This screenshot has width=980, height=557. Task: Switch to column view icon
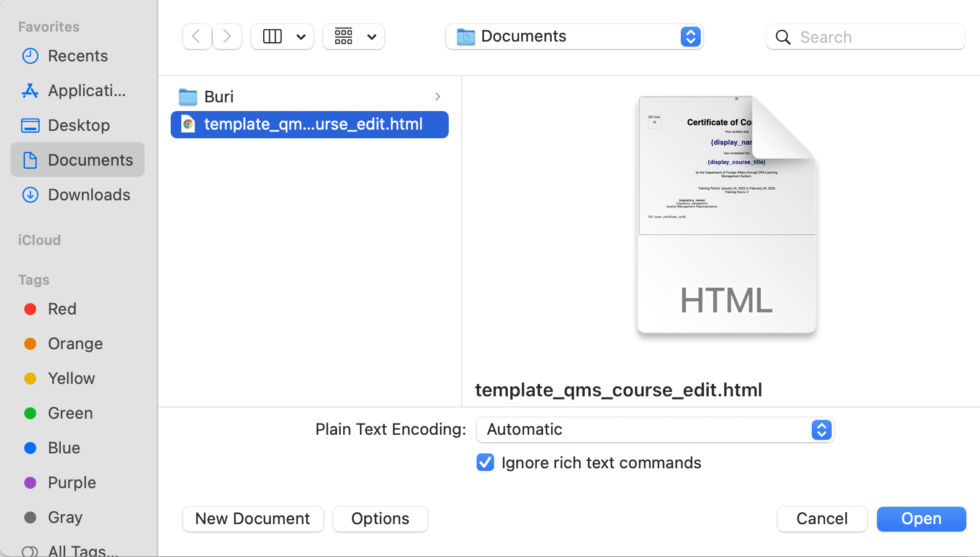click(x=273, y=37)
